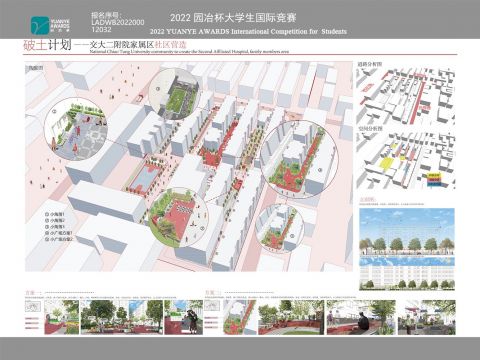
Task: Click the 方案一 rendering with person in dark coat
Action: pos(183,317)
